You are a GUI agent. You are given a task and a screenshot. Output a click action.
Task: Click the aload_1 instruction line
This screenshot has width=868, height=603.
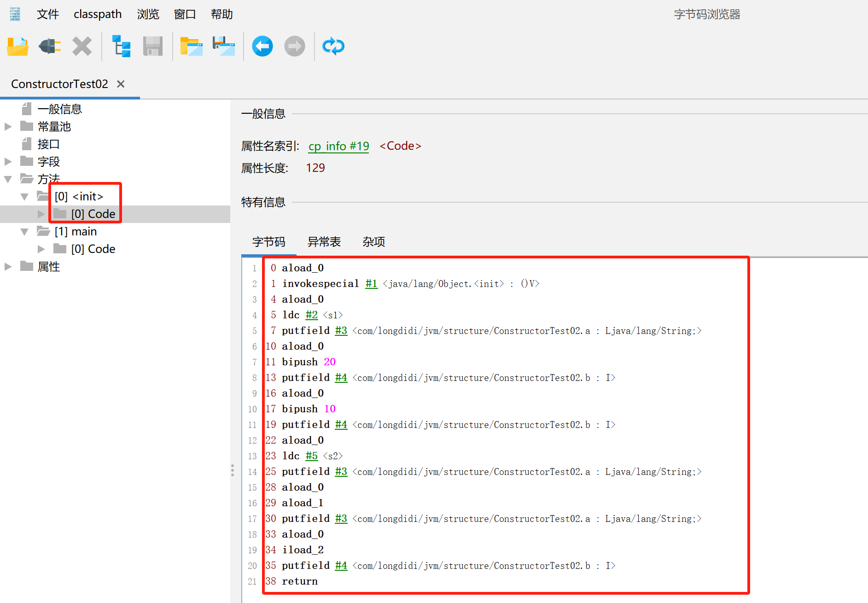point(303,503)
